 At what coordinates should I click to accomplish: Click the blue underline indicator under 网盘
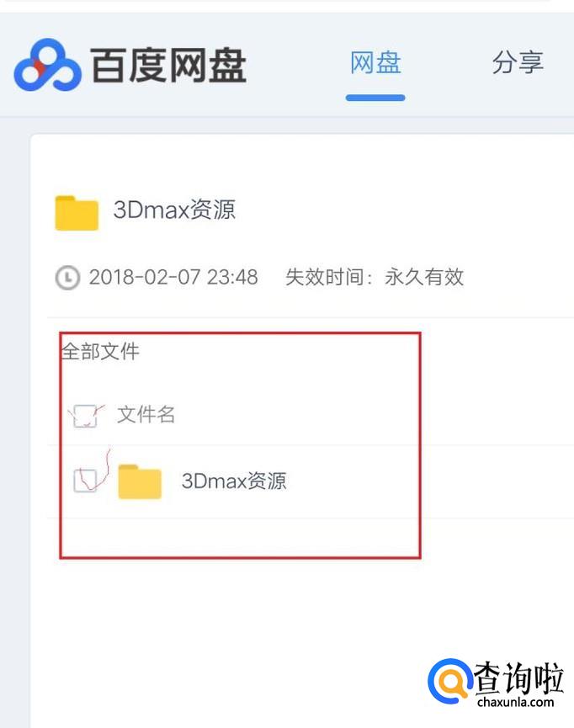pos(375,98)
